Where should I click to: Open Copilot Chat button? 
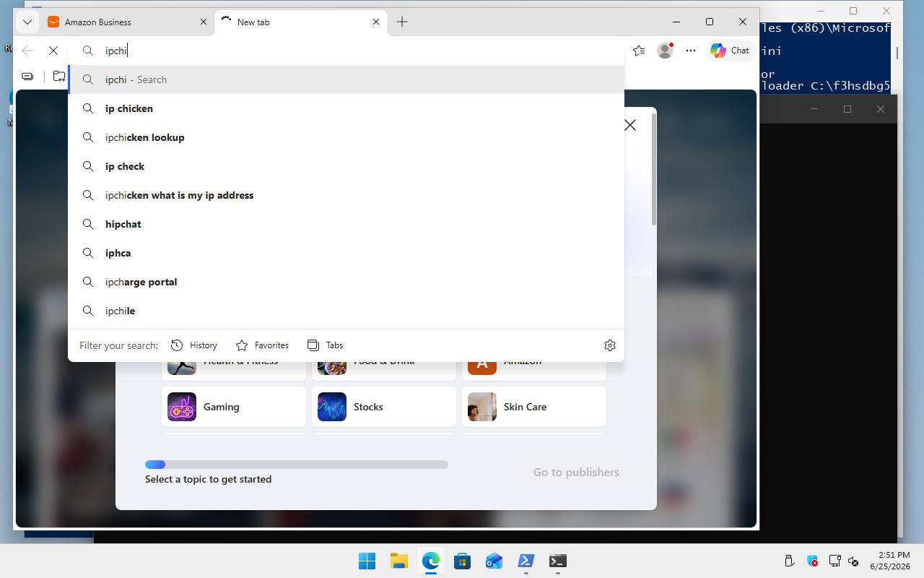coord(730,51)
